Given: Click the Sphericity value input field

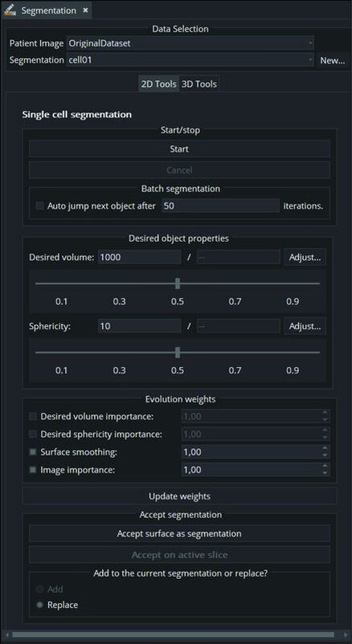Looking at the screenshot, I should pyautogui.click(x=139, y=327).
